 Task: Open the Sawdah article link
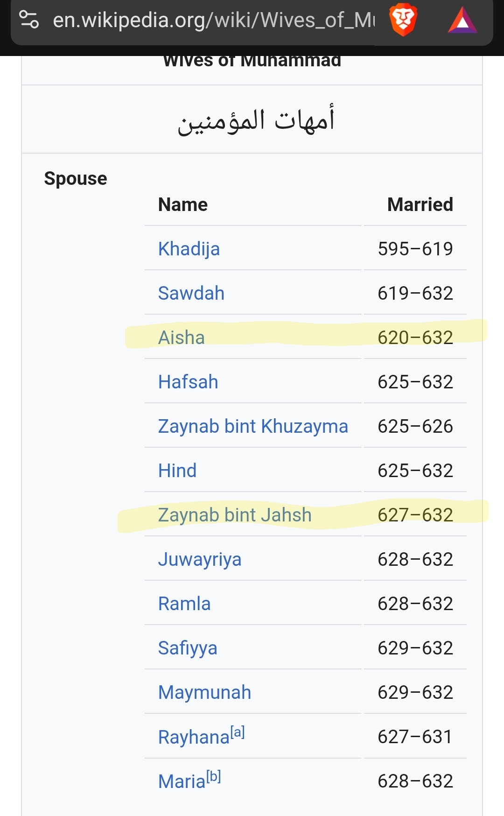click(x=191, y=293)
